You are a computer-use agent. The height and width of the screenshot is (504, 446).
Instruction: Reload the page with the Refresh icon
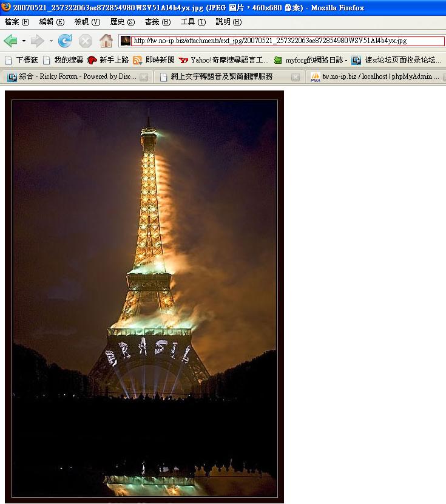pyautogui.click(x=65, y=41)
